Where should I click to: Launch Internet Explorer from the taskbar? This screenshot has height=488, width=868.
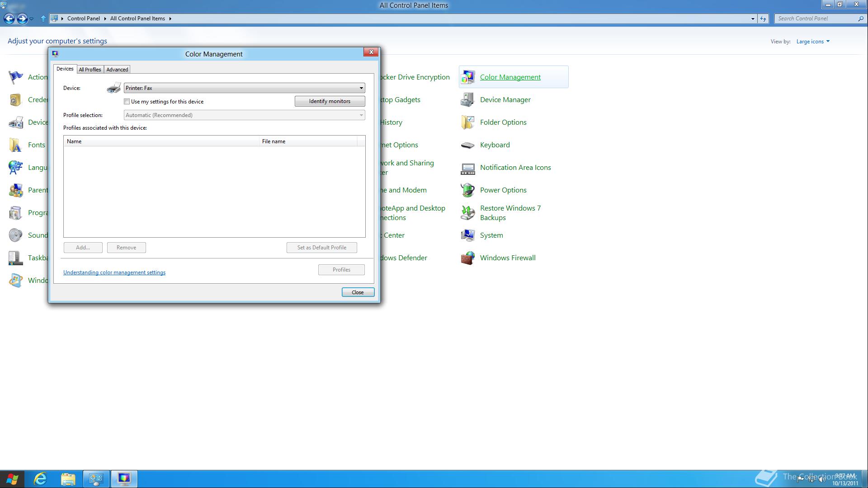point(41,479)
